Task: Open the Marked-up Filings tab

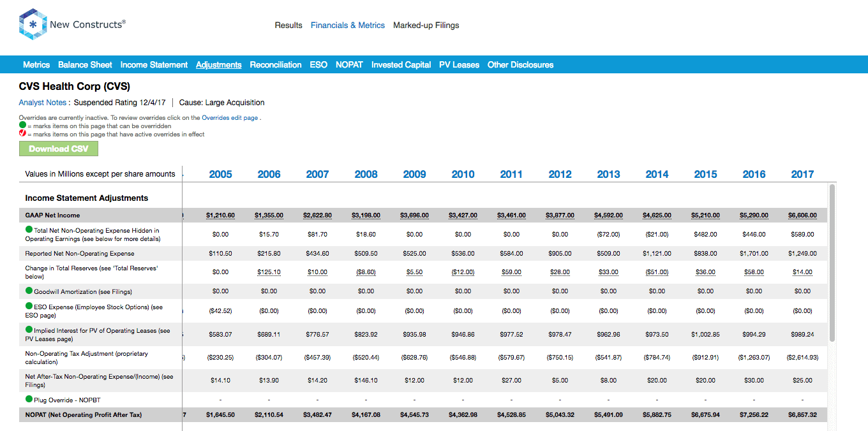Action: (426, 26)
